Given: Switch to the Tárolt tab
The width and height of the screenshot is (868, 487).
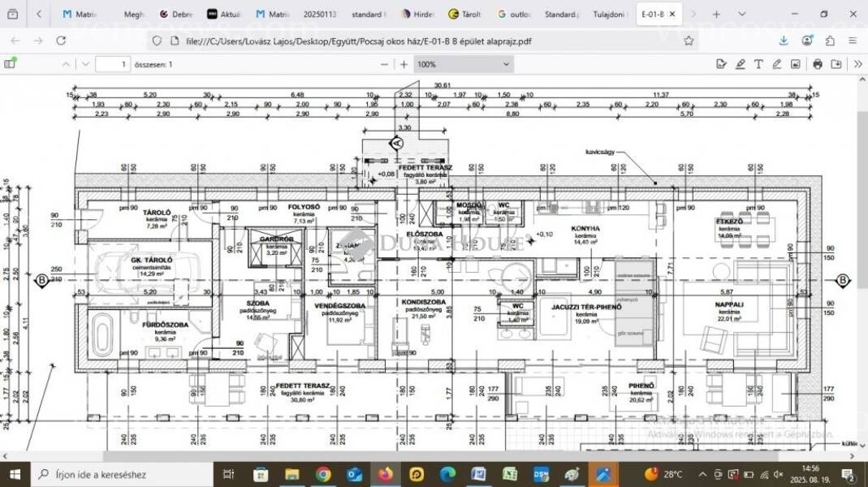Looking at the screenshot, I should [x=465, y=15].
